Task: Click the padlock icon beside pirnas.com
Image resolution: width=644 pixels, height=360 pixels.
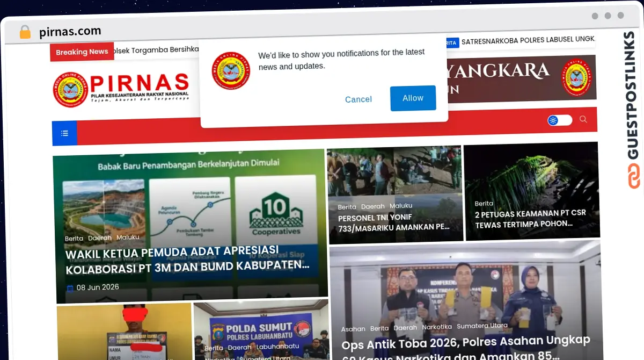Action: pos(25,32)
